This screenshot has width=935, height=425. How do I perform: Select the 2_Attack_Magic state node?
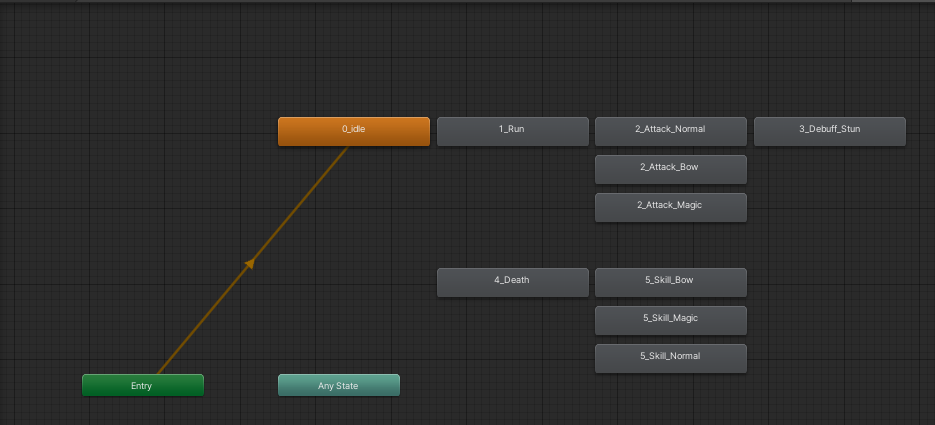(670, 207)
